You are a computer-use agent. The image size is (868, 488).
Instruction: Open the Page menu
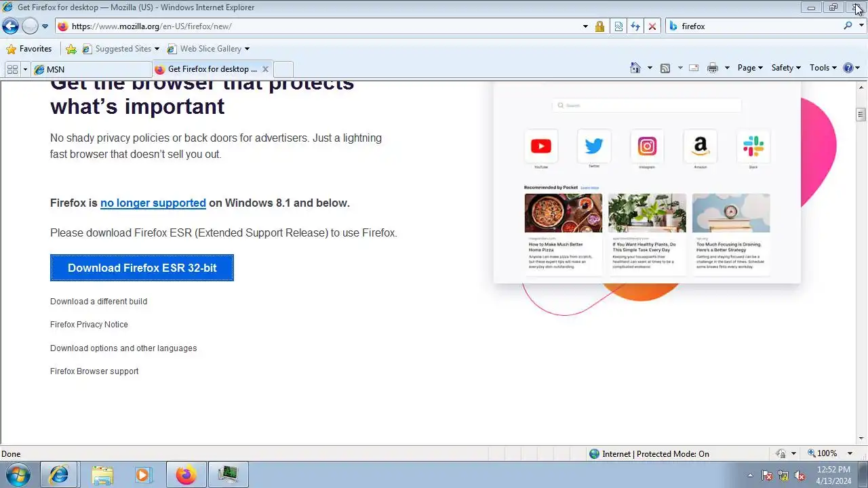[750, 68]
